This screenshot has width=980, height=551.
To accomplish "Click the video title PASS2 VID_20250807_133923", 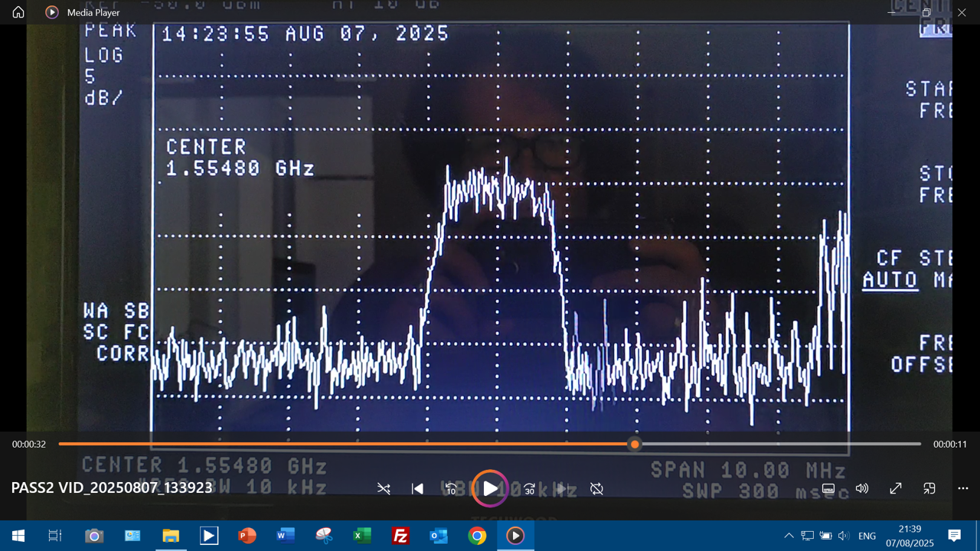I will (112, 487).
